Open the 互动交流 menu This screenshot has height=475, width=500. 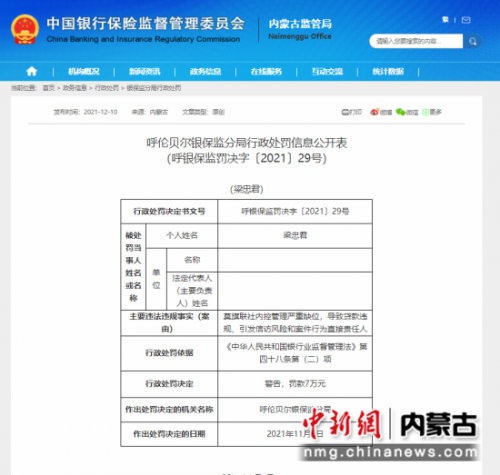(327, 71)
